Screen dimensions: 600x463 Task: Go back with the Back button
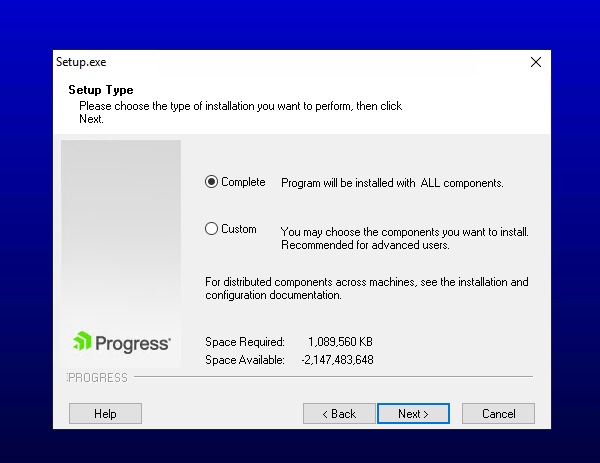[x=339, y=414]
